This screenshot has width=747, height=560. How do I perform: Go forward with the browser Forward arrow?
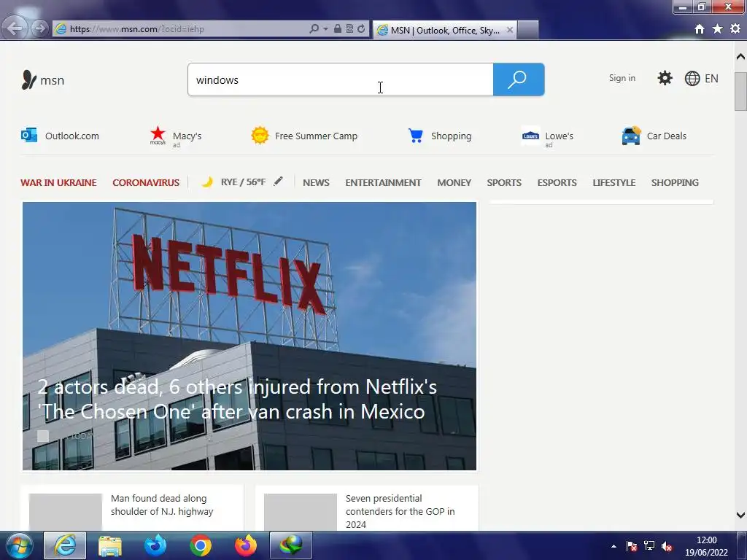pyautogui.click(x=40, y=28)
